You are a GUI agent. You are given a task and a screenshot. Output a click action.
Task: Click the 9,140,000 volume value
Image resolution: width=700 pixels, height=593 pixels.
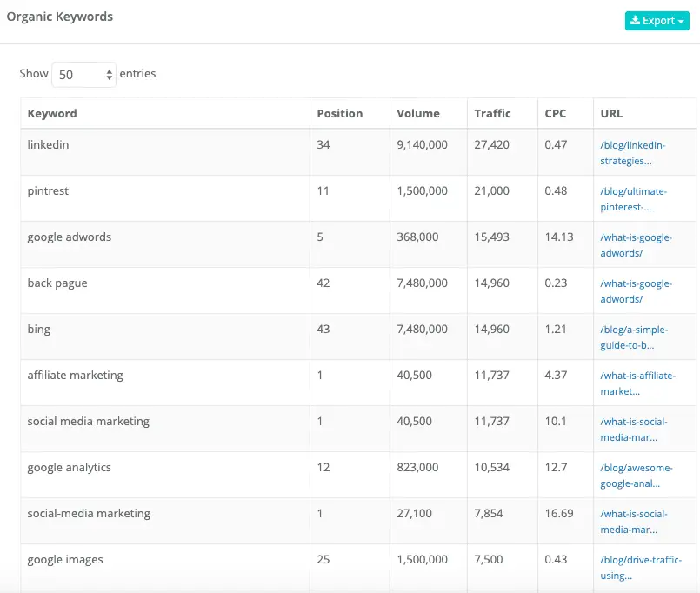pos(422,144)
